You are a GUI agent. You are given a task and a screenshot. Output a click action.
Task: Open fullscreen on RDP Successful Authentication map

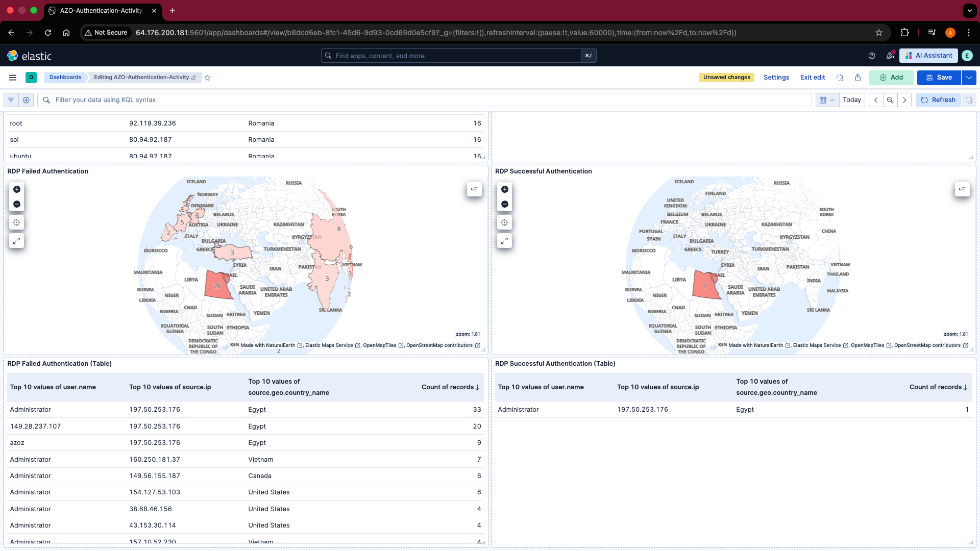(505, 241)
